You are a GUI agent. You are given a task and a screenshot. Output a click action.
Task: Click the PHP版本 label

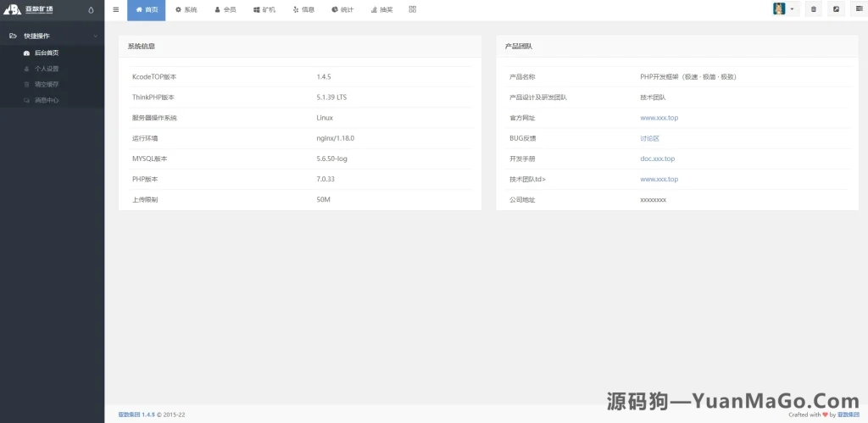(144, 180)
